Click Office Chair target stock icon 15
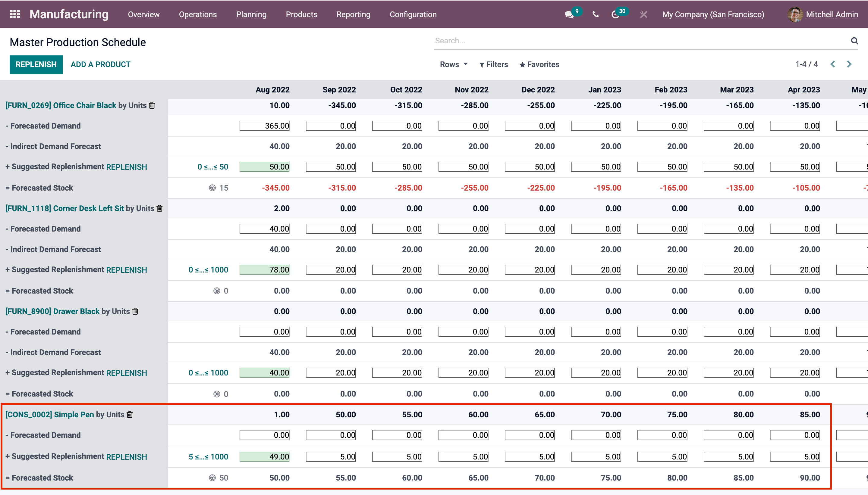Screen dimensions: 868x495 coord(212,188)
